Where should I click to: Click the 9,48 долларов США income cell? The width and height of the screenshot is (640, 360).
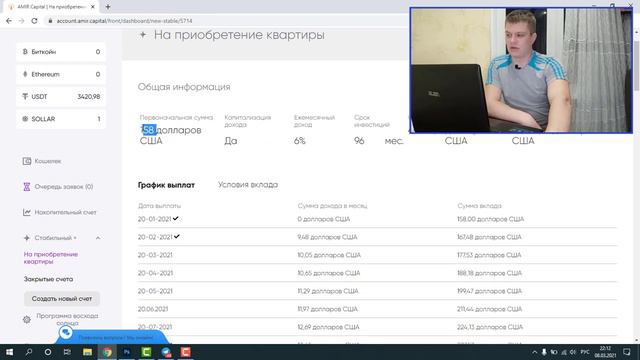(x=327, y=237)
